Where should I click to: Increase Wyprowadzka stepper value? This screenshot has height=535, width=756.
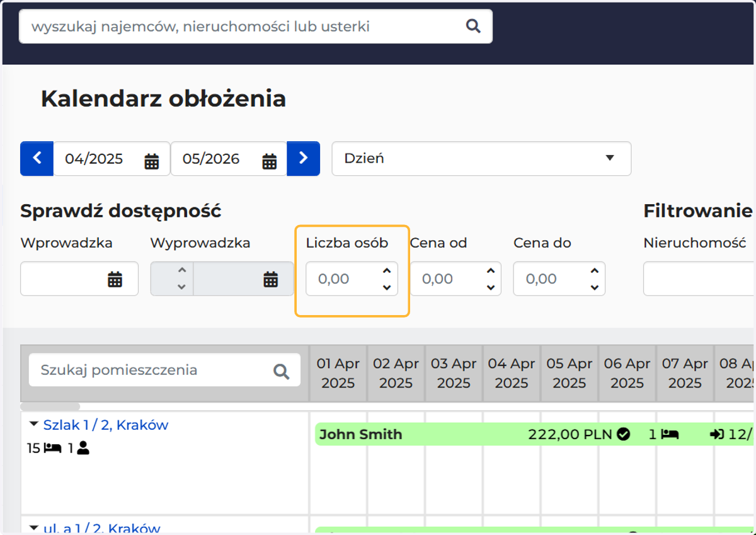(181, 270)
